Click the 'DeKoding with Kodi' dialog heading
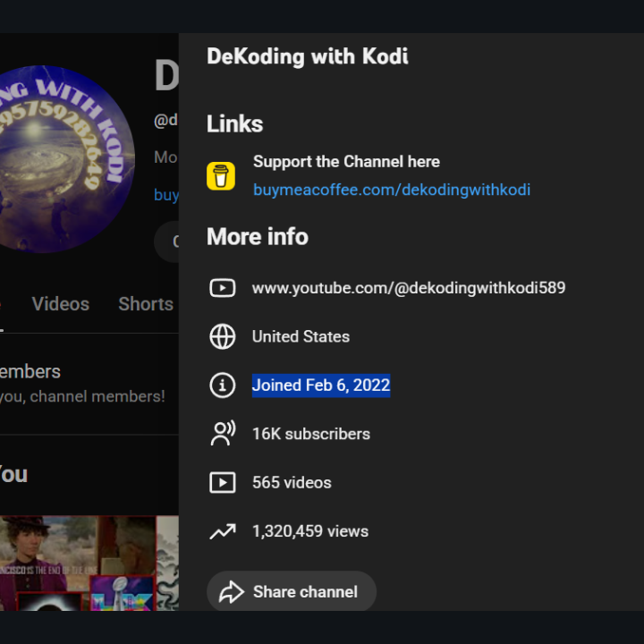Screen dimensions: 644x644 (308, 56)
